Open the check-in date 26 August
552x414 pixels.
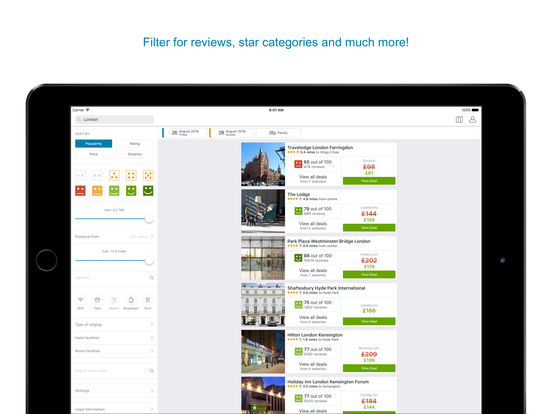[x=184, y=133]
